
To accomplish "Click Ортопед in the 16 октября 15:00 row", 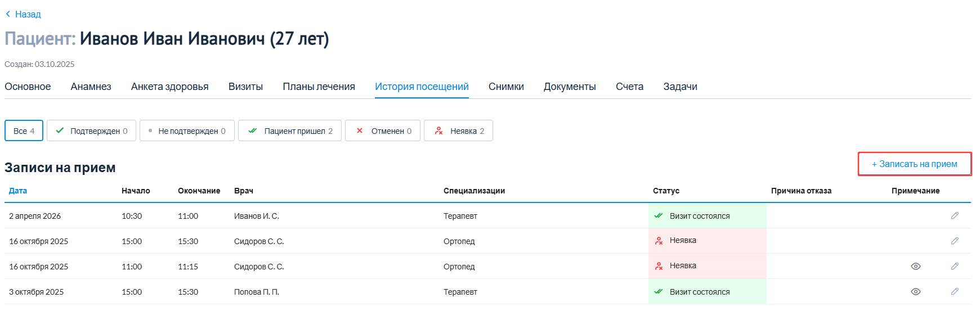I will pyautogui.click(x=459, y=241).
